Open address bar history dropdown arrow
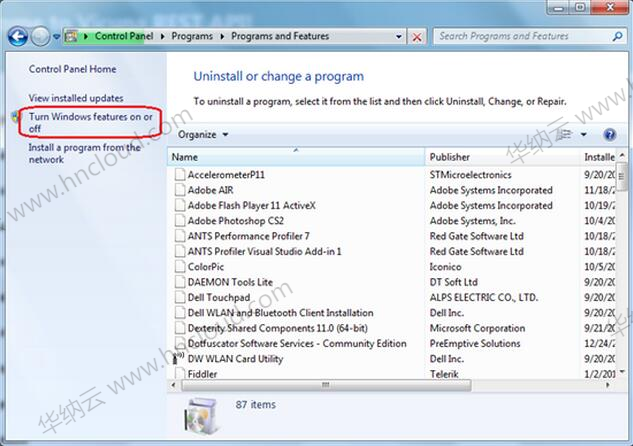Screen dimensions: 633x446 pos(398,37)
